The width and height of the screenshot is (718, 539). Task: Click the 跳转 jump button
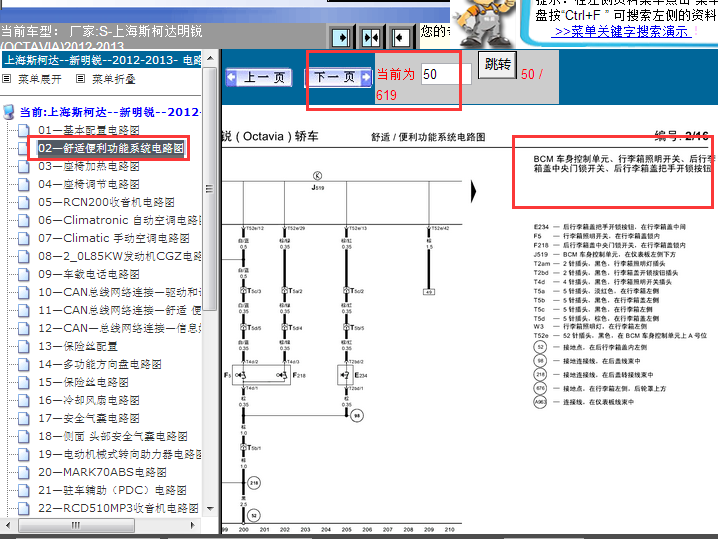point(497,65)
